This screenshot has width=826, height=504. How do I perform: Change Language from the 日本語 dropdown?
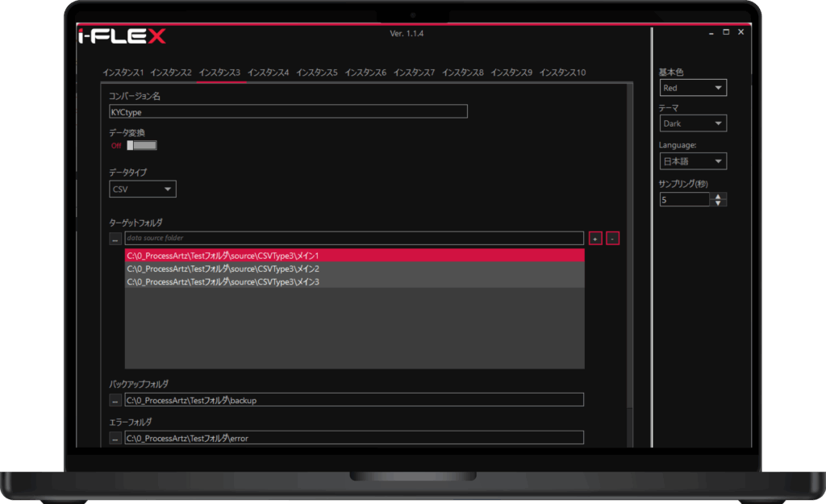tap(692, 161)
